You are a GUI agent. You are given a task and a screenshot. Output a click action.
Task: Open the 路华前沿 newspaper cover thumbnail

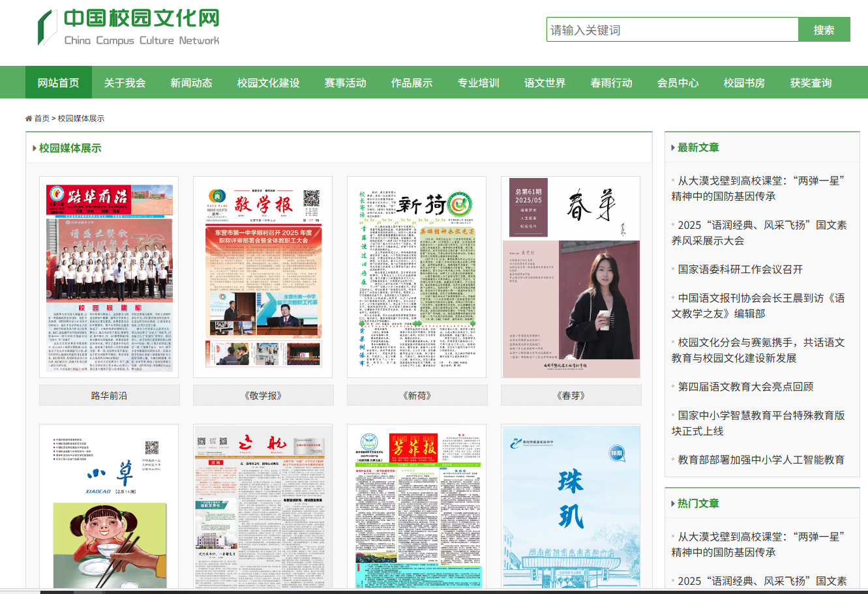tap(109, 277)
